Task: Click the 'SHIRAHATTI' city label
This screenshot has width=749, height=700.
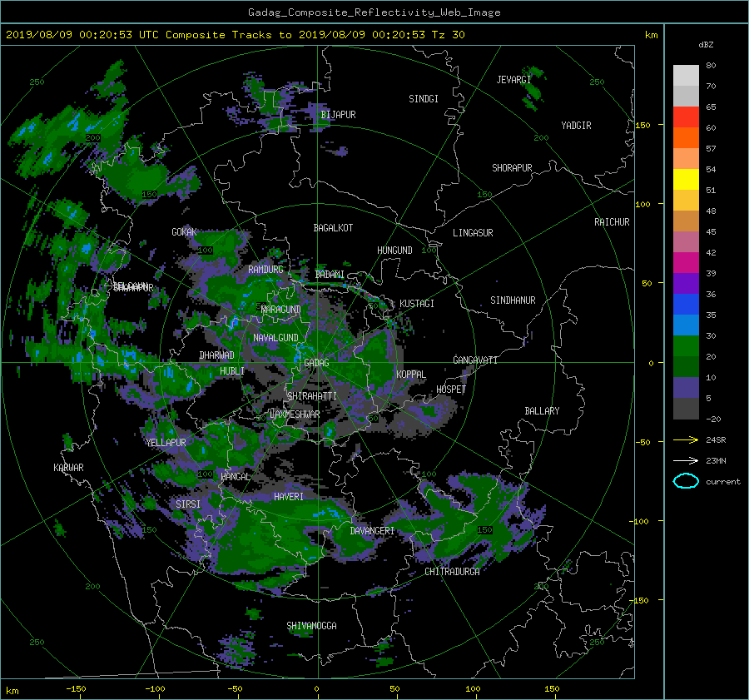Action: click(312, 396)
